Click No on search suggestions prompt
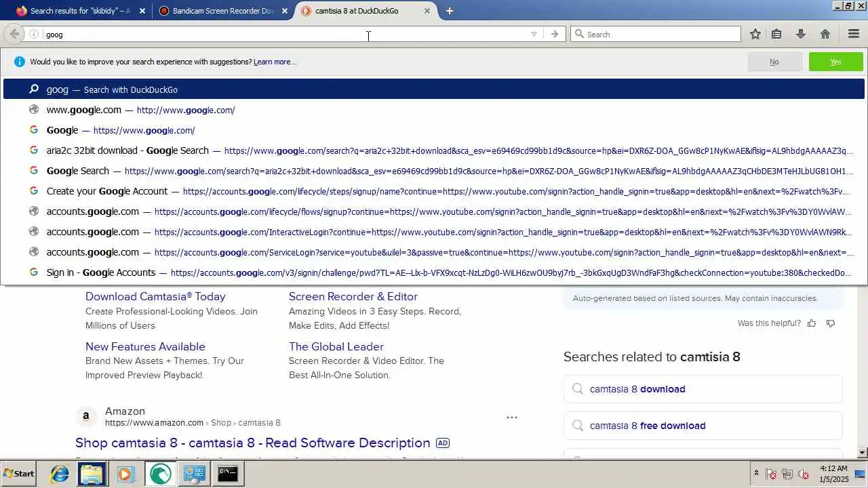 click(x=774, y=62)
